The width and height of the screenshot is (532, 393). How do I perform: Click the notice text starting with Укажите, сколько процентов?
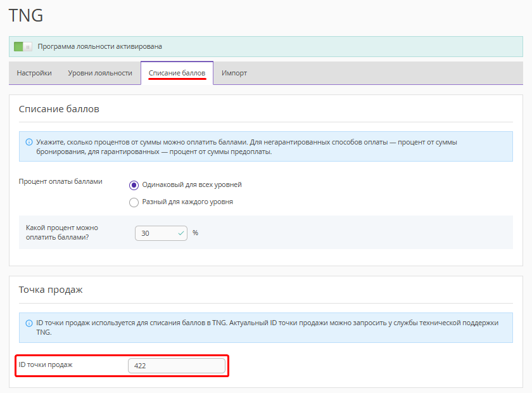pos(246,146)
